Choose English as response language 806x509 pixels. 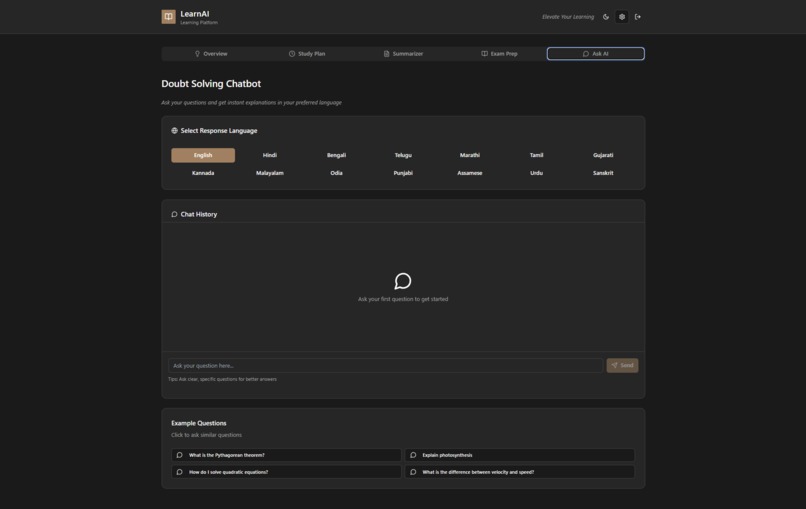pos(203,155)
